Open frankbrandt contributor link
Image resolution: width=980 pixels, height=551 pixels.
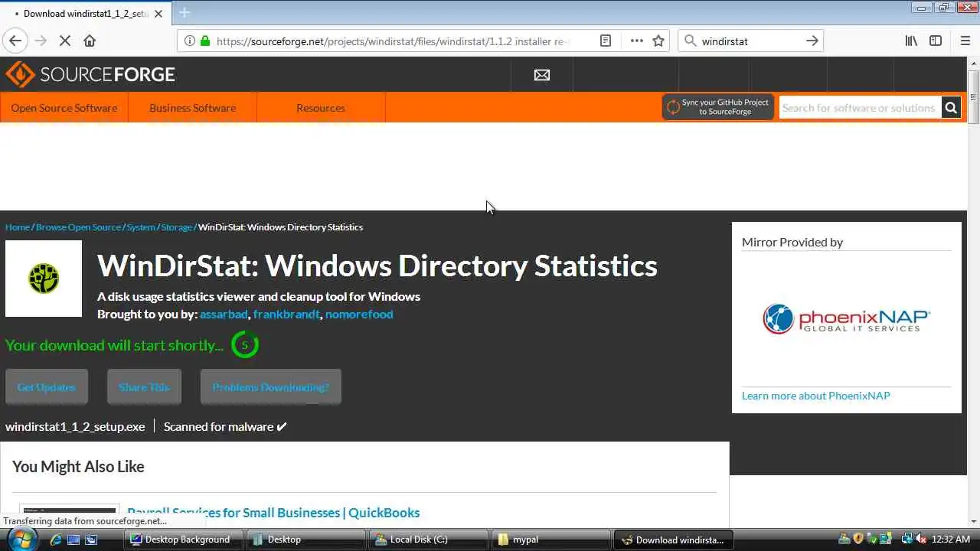point(286,315)
